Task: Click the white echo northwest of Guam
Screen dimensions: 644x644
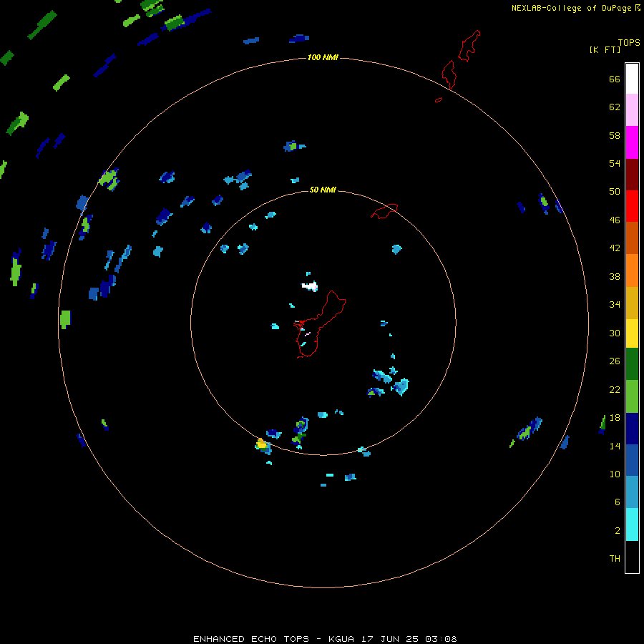Action: tap(310, 286)
